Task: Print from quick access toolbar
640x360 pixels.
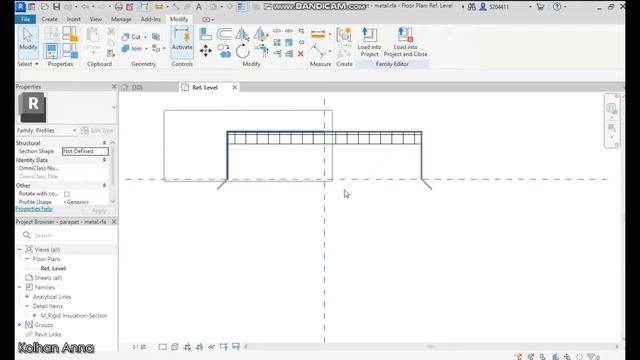Action: pyautogui.click(x=118, y=7)
